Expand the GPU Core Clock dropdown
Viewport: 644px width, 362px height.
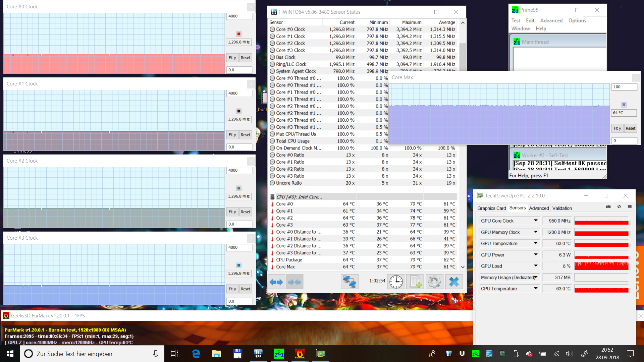(x=536, y=221)
